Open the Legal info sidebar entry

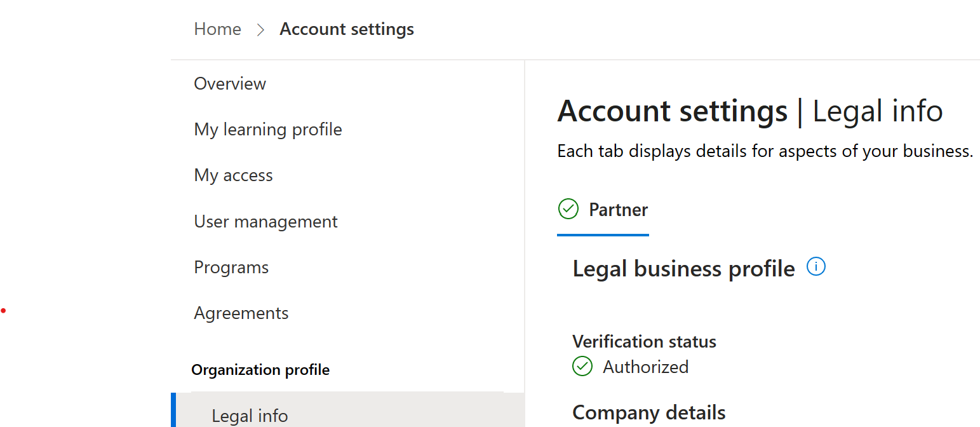pos(250,415)
